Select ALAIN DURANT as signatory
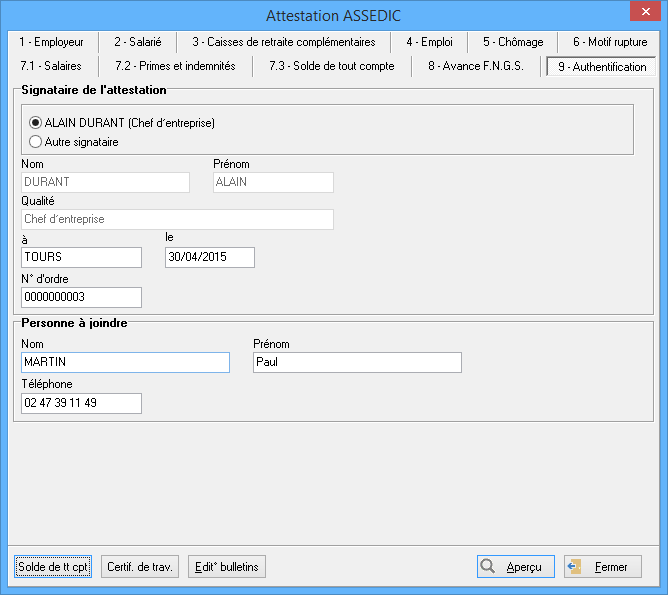This screenshot has height=595, width=668. [x=36, y=123]
